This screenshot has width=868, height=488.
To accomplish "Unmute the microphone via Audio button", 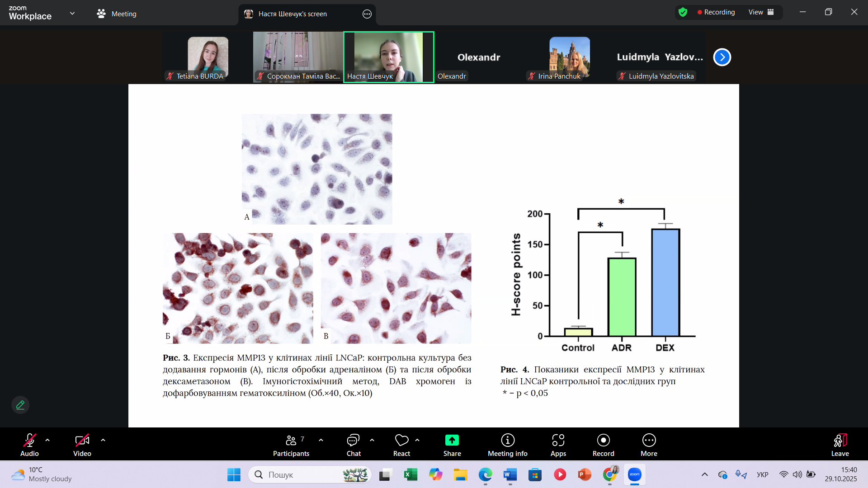I will [29, 445].
